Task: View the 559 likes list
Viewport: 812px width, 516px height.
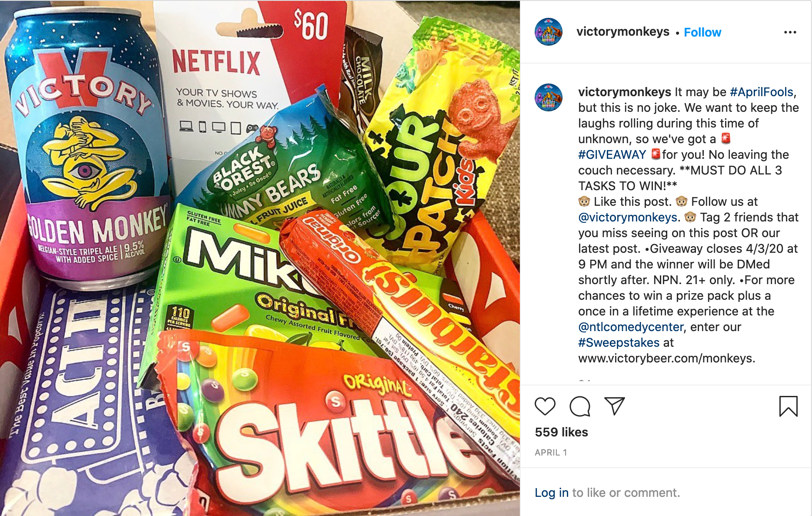Action: pos(561,432)
